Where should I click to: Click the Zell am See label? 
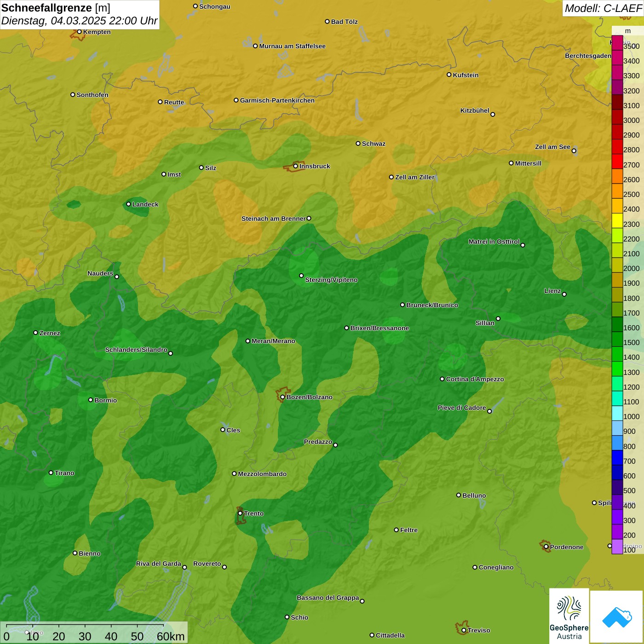point(552,147)
